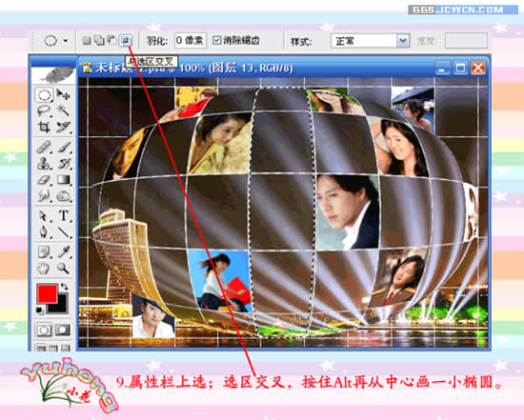Image resolution: width=524 pixels, height=420 pixels.
Task: Select the Zoom magnifier tool
Action: point(63,268)
